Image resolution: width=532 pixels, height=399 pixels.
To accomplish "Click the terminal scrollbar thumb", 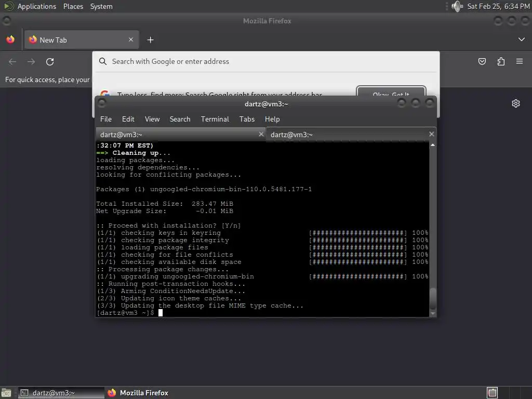I will (x=433, y=298).
